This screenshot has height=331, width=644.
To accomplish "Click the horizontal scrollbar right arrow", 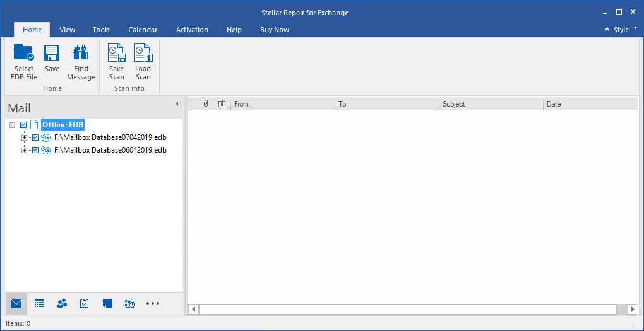I will [633, 309].
